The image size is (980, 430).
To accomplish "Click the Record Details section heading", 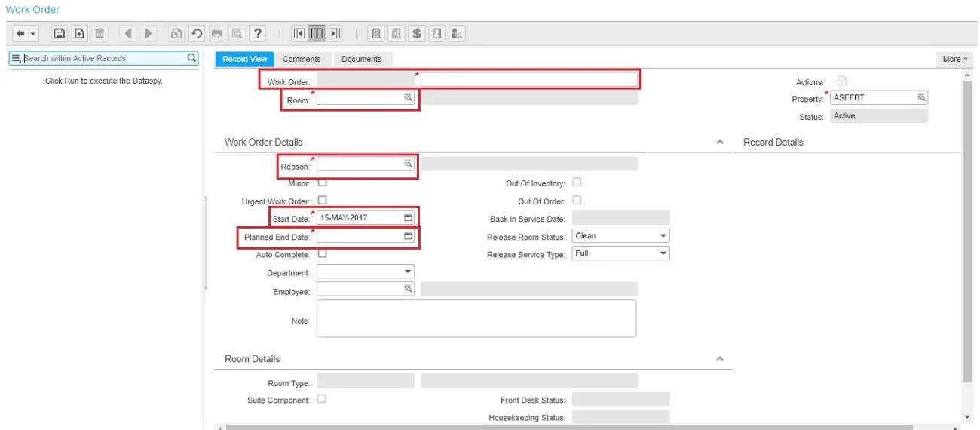I will pos(773,142).
